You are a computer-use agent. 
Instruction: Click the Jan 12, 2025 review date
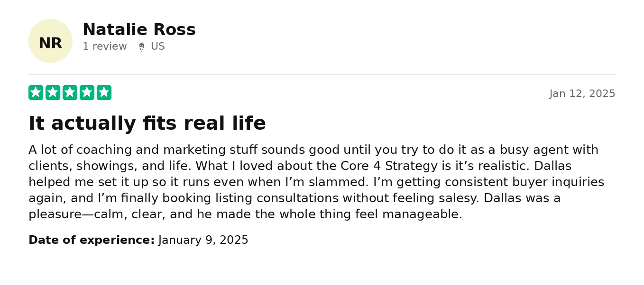[582, 94]
